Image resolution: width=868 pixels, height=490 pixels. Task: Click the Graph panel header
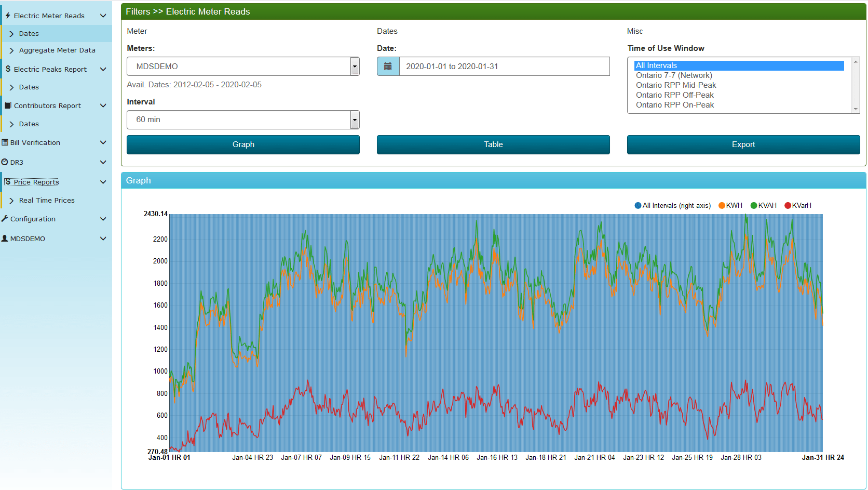[x=493, y=180]
